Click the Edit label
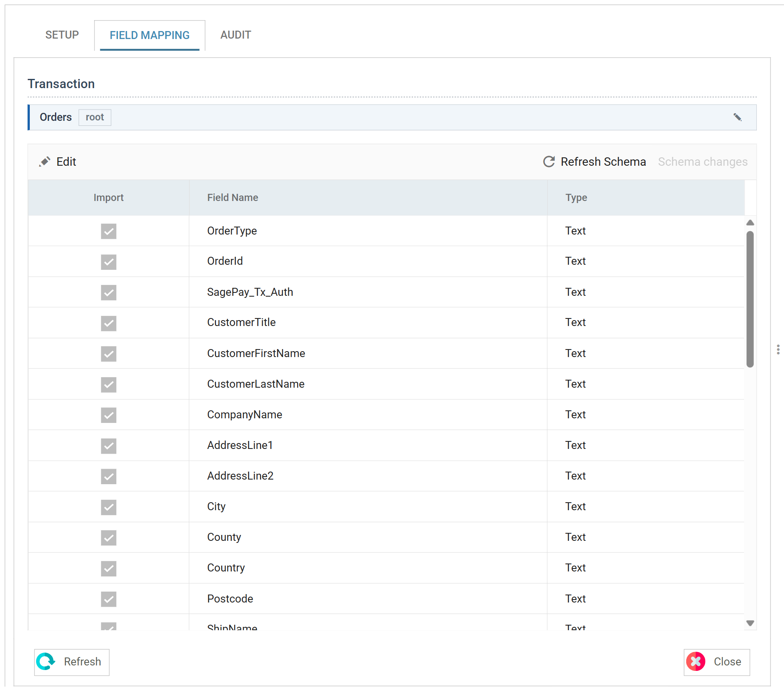Viewport: 784px width, 699px height. click(x=66, y=162)
